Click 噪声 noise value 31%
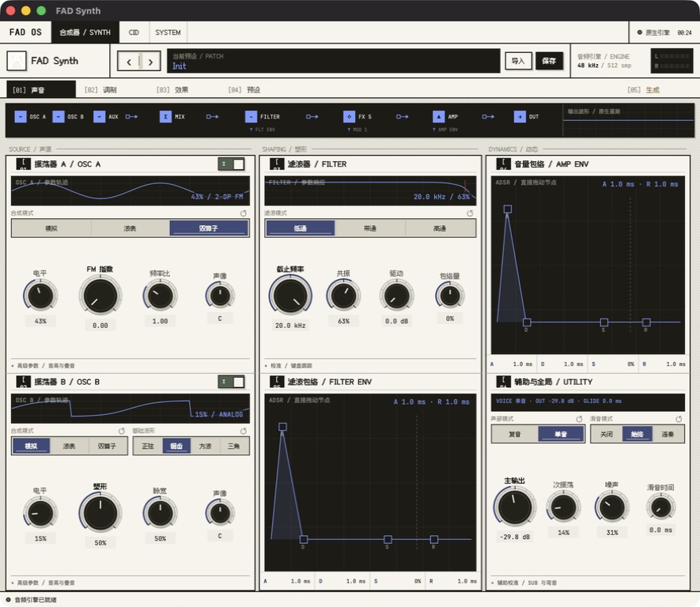700x607 pixels. click(612, 533)
